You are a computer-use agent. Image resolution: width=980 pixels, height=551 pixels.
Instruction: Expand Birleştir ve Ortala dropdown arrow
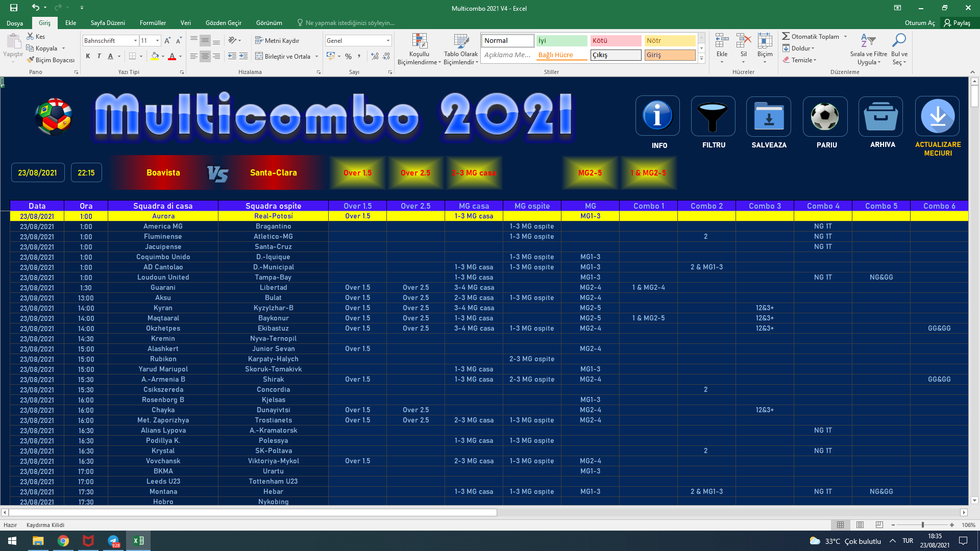click(317, 56)
